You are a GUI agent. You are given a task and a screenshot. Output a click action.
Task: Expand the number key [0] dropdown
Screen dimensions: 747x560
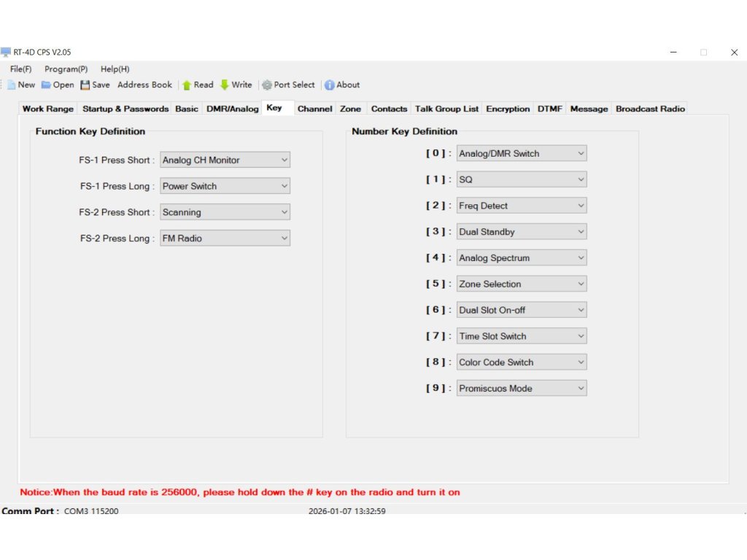click(x=522, y=153)
